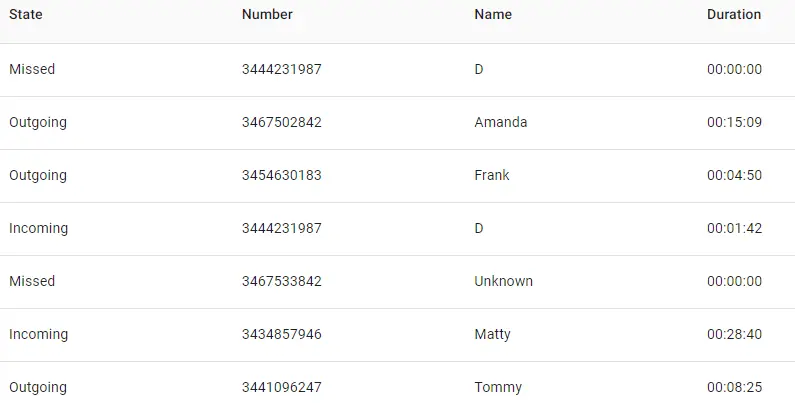Click the Frank contact name
The image size is (795, 403).
492,176
